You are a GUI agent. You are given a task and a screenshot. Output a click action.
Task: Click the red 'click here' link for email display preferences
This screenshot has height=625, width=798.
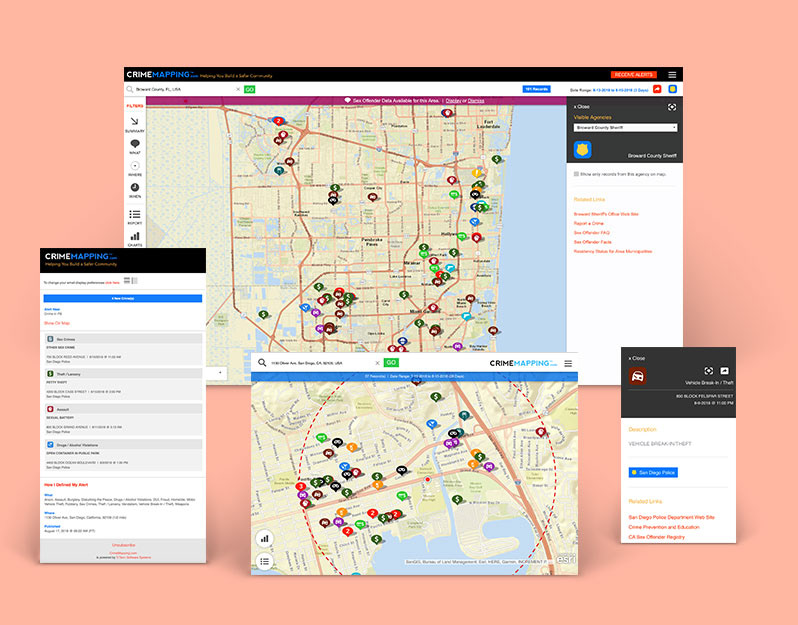coord(112,282)
